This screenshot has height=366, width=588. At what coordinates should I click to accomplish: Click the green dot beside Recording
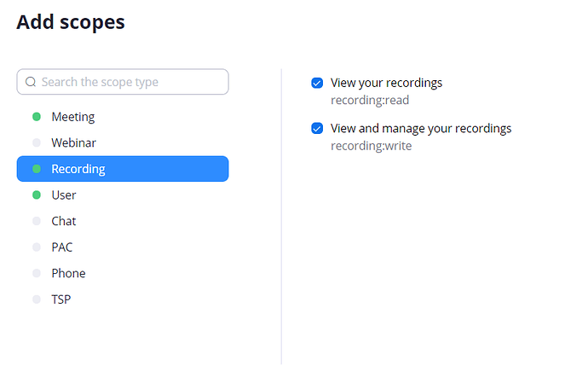36,169
